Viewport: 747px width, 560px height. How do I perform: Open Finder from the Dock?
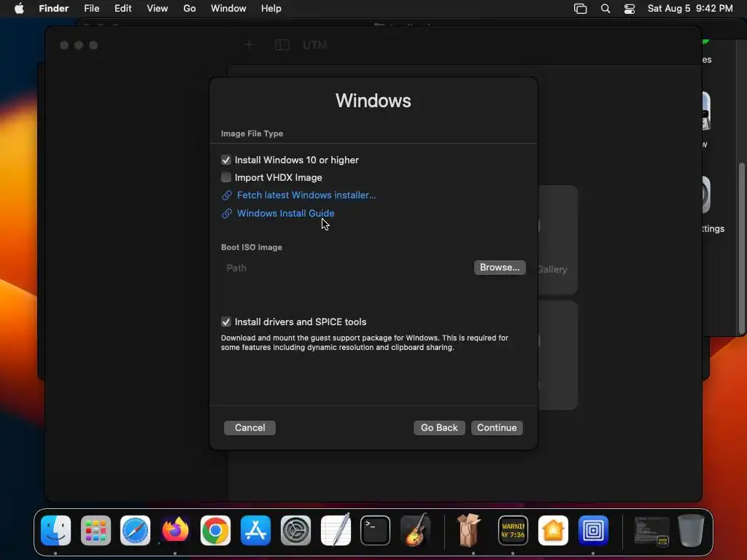point(55,530)
